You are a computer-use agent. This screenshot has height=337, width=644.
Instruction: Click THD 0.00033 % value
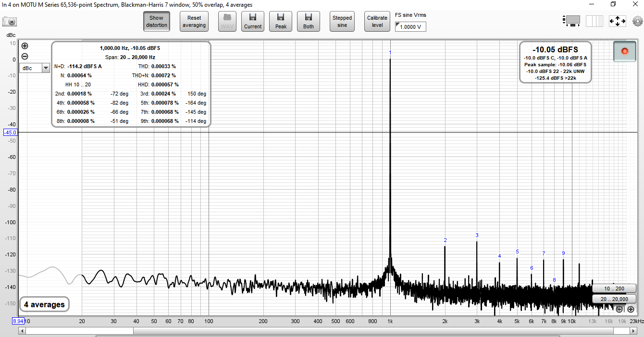click(163, 66)
